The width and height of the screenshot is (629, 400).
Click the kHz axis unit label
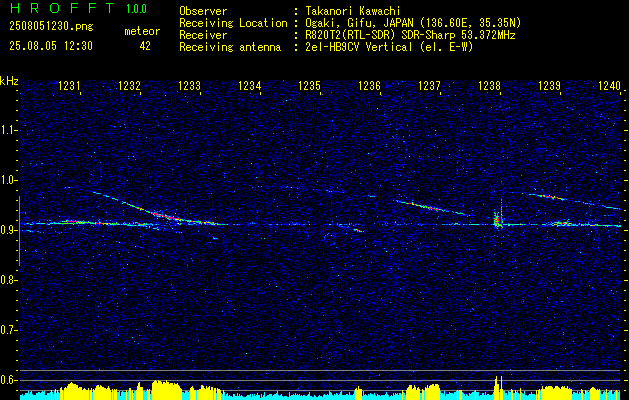pos(9,81)
